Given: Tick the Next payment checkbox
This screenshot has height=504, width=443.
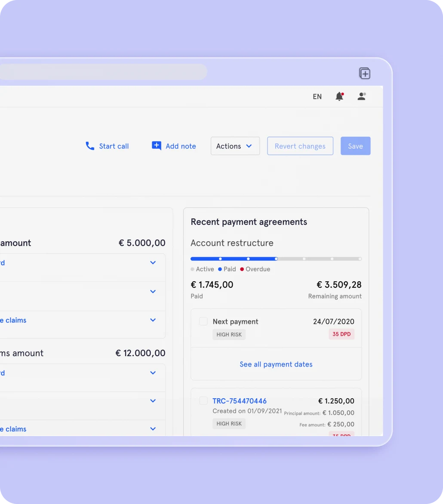Looking at the screenshot, I should click(x=203, y=321).
